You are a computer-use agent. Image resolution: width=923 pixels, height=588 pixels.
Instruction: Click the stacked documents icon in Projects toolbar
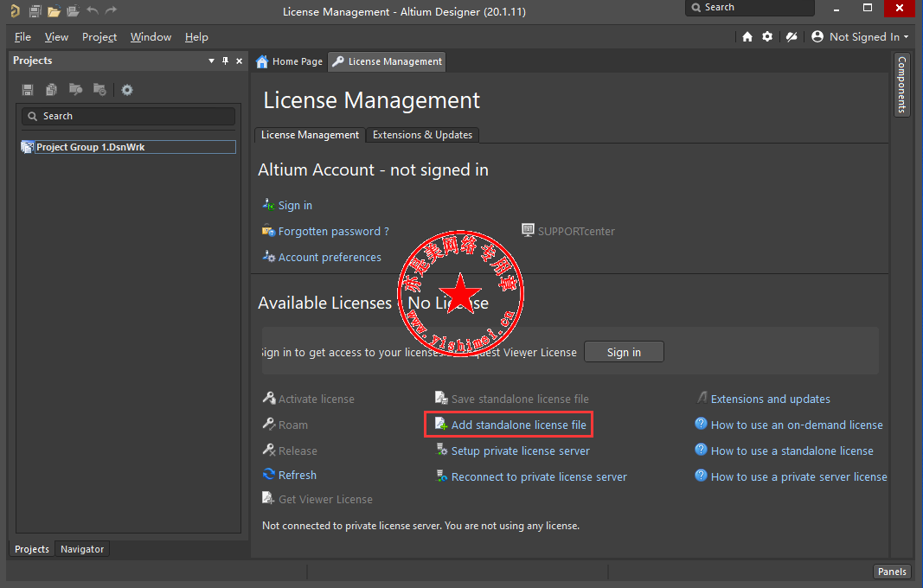click(x=52, y=89)
